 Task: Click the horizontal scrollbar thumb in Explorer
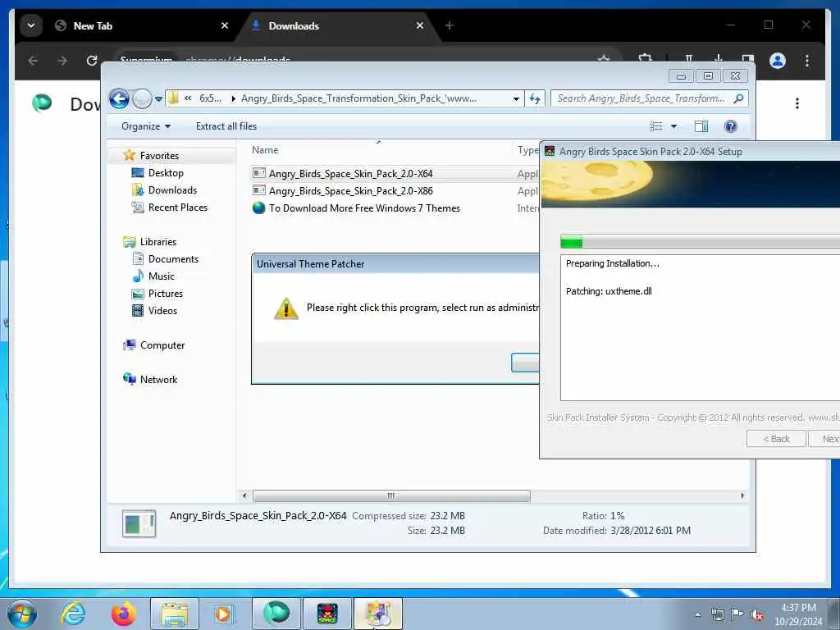(391, 495)
